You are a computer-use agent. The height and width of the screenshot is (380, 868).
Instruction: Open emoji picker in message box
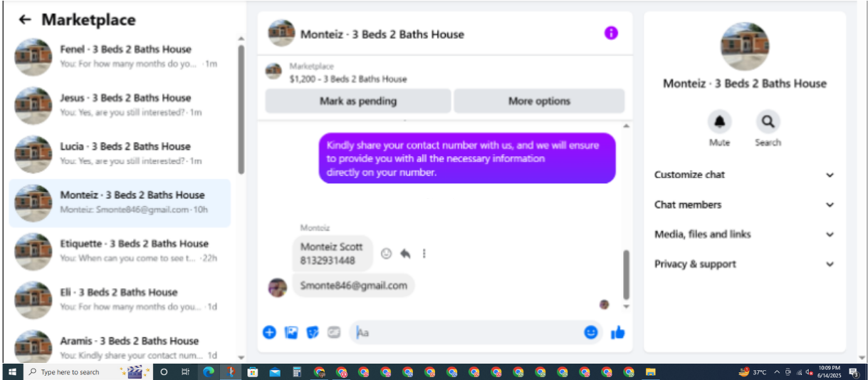591,332
